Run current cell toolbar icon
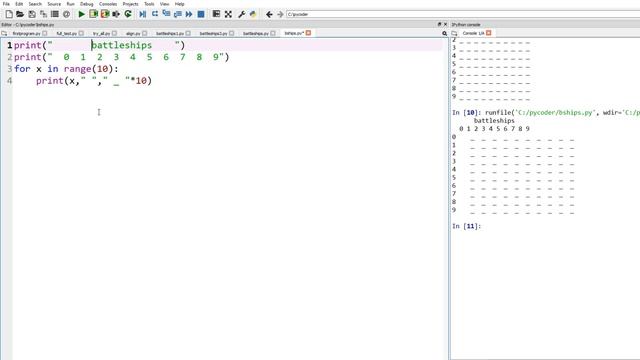This screenshot has width=640, height=360. point(93,14)
